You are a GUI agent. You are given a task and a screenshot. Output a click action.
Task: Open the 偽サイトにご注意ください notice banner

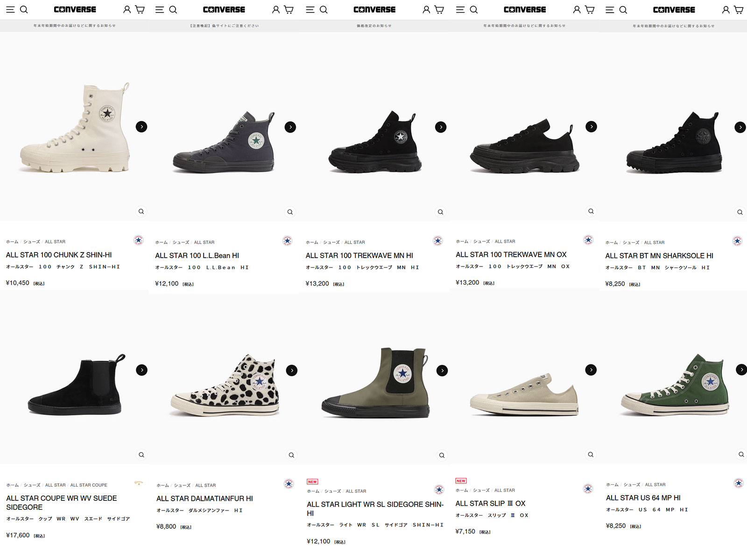tap(224, 26)
